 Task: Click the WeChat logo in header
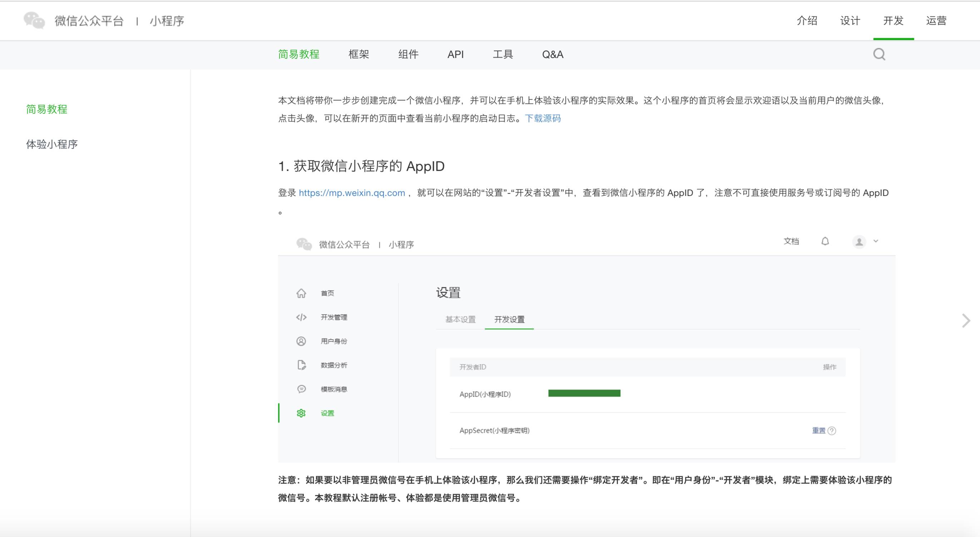[x=34, y=20]
